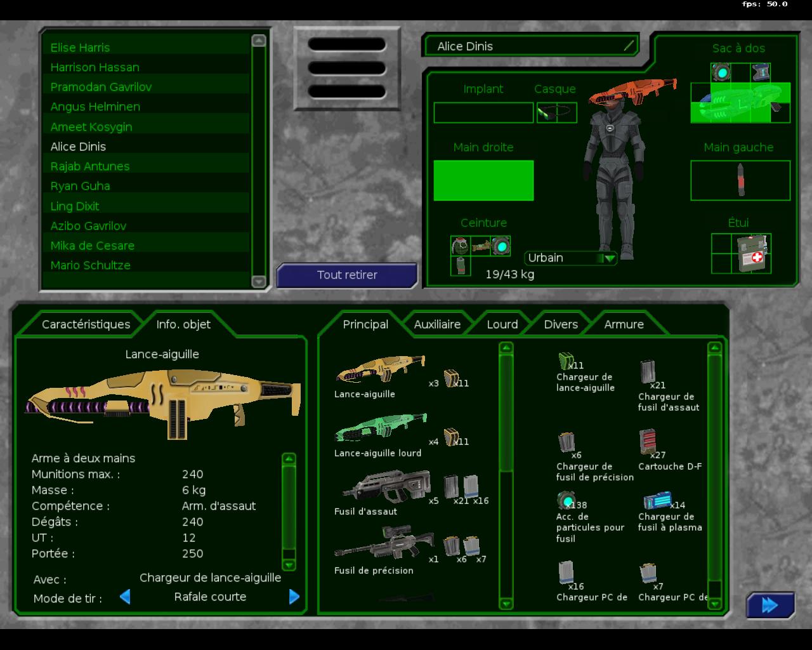The image size is (812, 650).
Task: Click the particle accelerator in Ceinture
Action: pos(501,246)
